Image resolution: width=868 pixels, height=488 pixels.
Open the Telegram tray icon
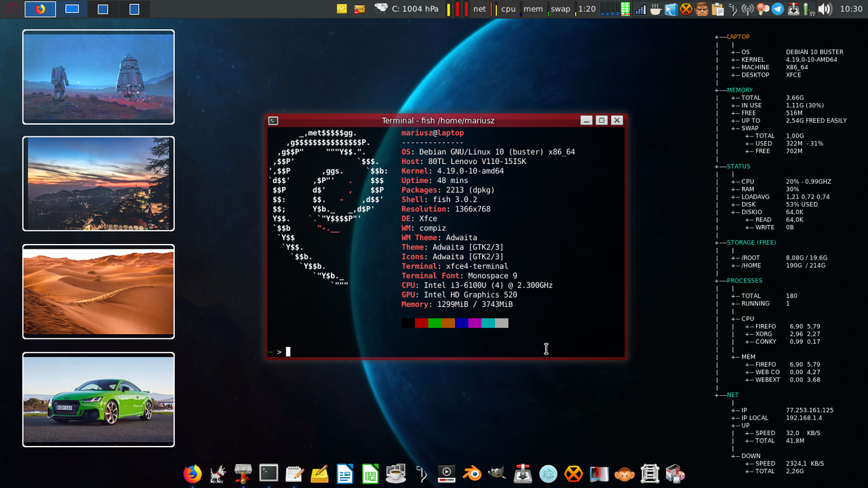tap(777, 9)
